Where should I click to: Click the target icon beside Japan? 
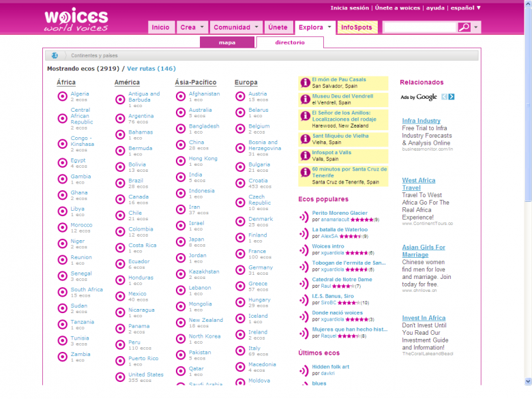(x=181, y=242)
